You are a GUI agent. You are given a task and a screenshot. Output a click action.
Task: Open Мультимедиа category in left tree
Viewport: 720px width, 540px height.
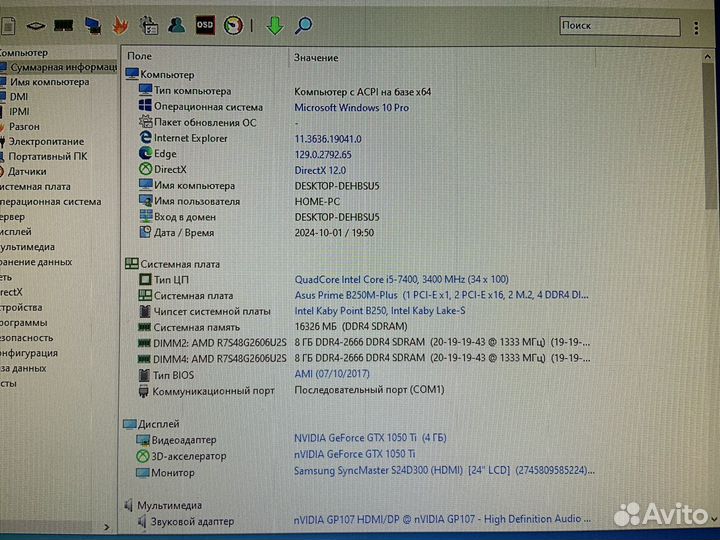pos(28,247)
